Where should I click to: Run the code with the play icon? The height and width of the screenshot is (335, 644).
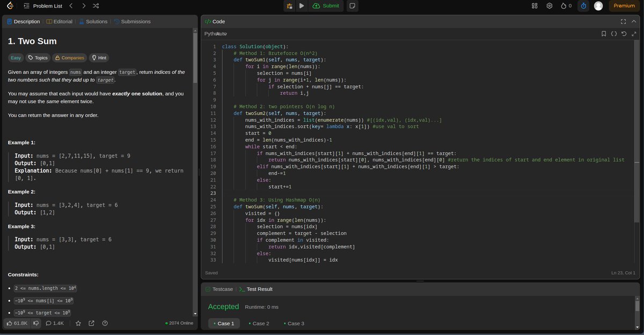(302, 6)
